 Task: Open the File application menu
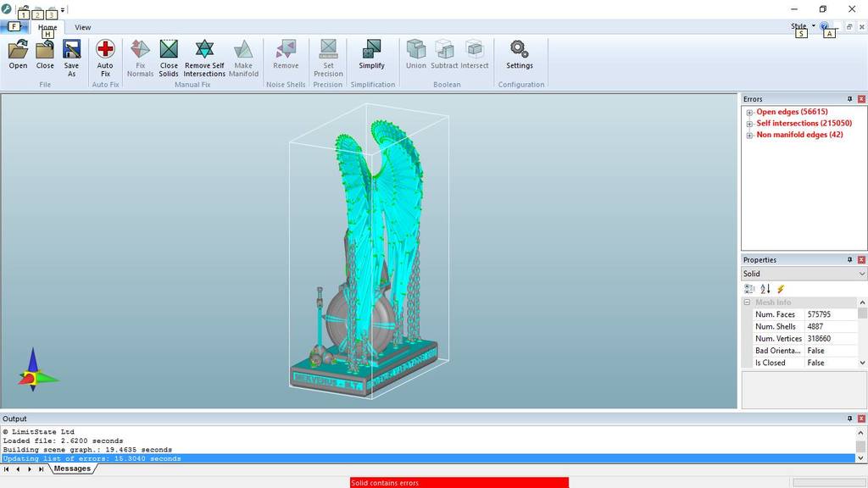coord(14,26)
